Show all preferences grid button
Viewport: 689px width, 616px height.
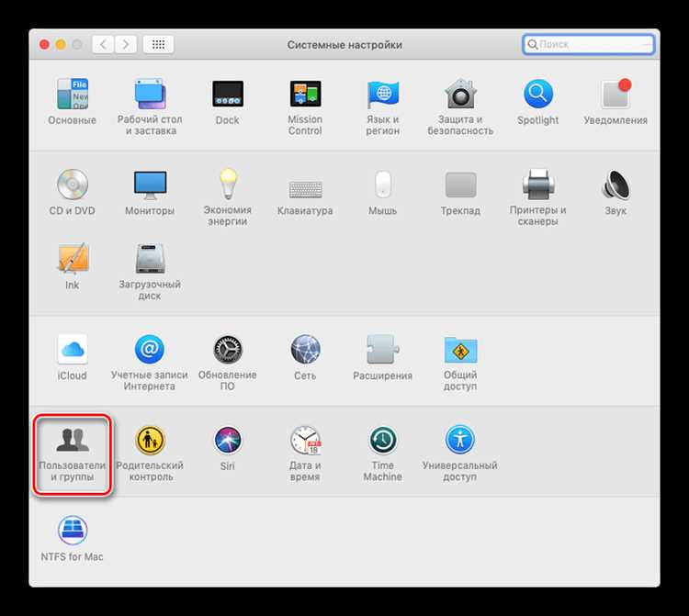(158, 44)
